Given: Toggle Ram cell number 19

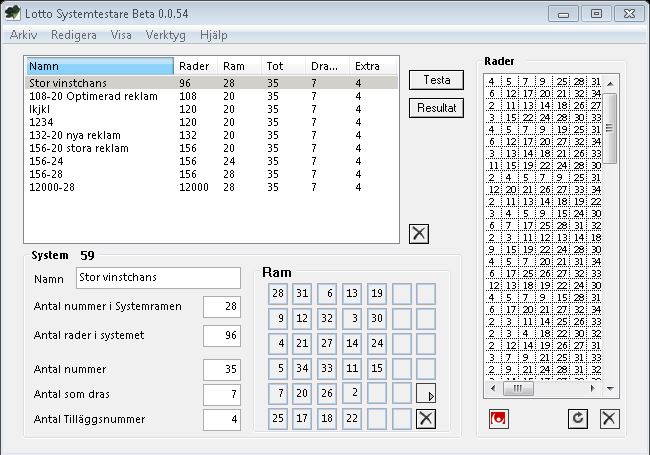Looking at the screenshot, I should click(376, 293).
